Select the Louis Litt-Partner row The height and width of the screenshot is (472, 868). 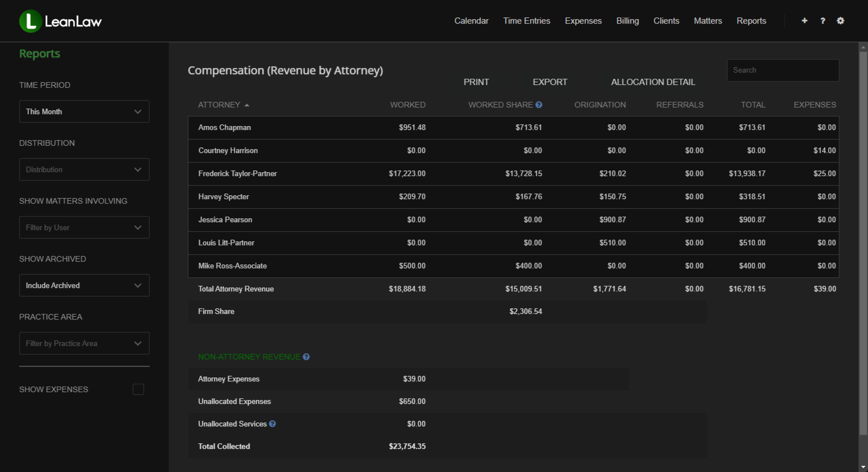(513, 243)
